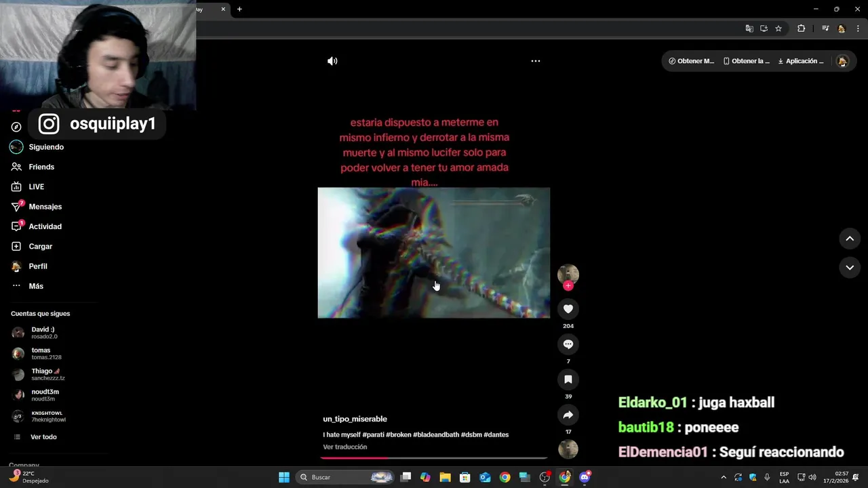The width and height of the screenshot is (868, 488).
Task: Open the spinning music disc thumbnail
Action: click(568, 449)
